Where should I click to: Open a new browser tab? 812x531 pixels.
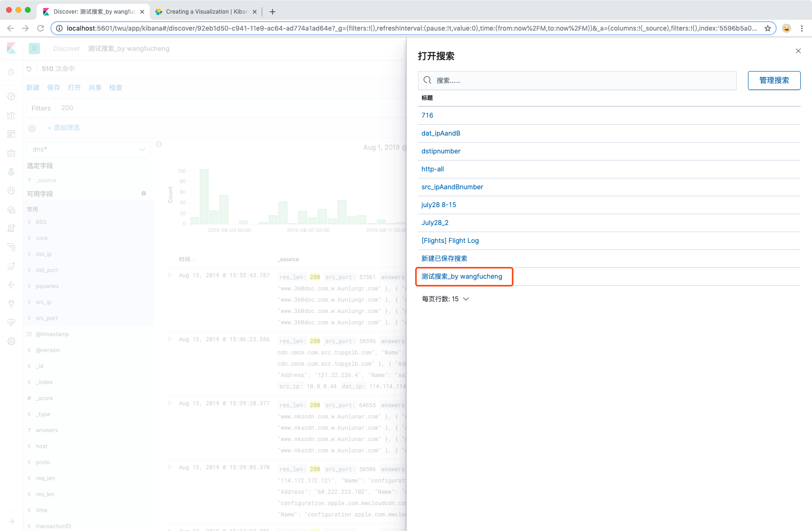(x=273, y=12)
